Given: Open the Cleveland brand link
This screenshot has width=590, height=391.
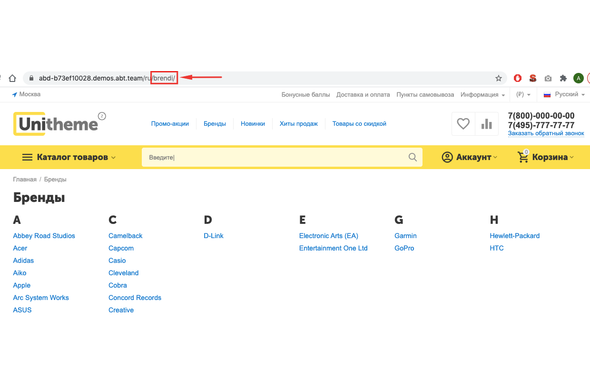Looking at the screenshot, I should [x=123, y=273].
